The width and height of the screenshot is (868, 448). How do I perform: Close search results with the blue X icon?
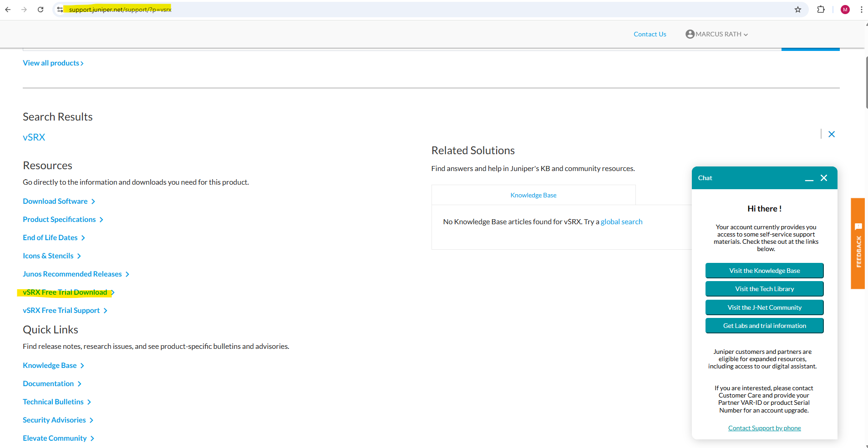point(832,134)
